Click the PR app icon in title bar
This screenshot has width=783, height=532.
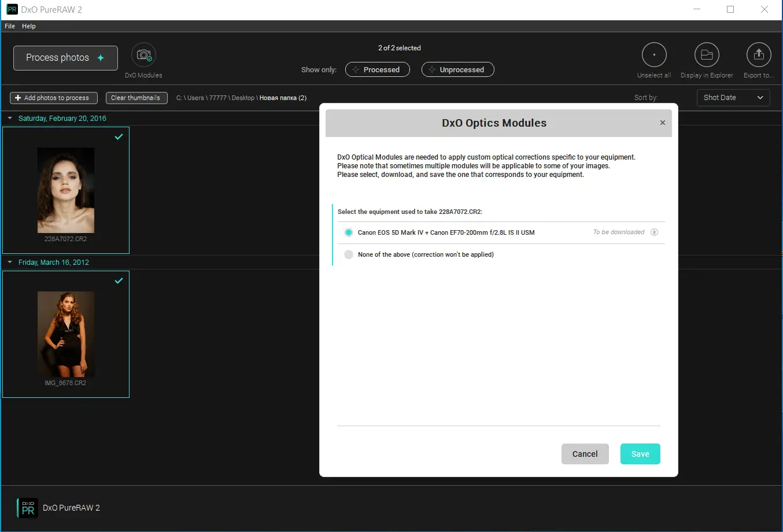pyautogui.click(x=12, y=9)
